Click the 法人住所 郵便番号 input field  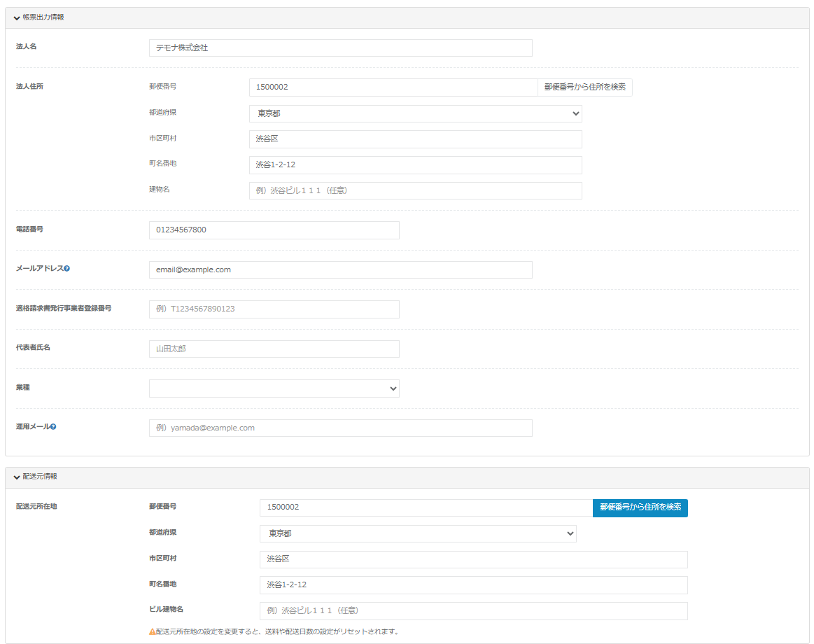[393, 87]
